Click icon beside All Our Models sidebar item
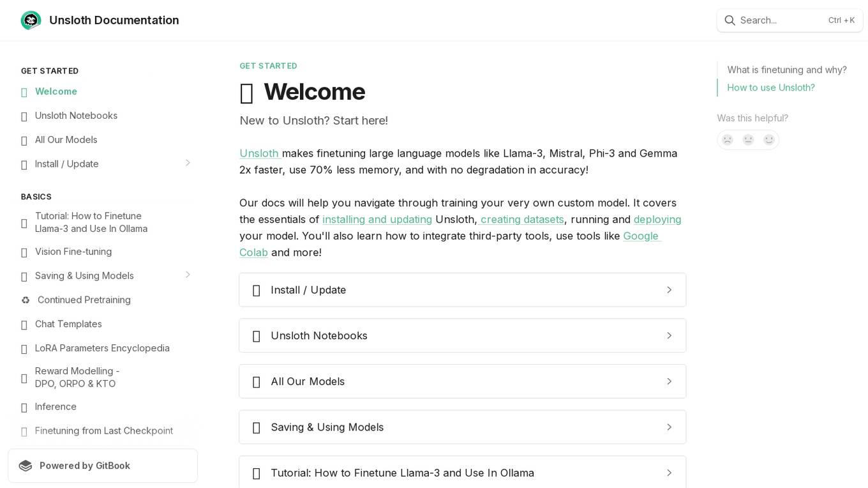 [x=24, y=141]
